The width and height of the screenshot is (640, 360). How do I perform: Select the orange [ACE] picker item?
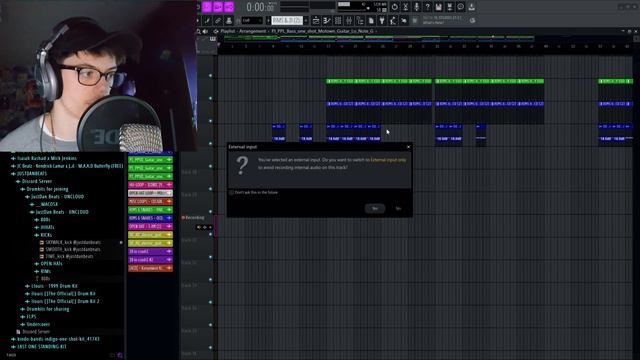point(151,268)
